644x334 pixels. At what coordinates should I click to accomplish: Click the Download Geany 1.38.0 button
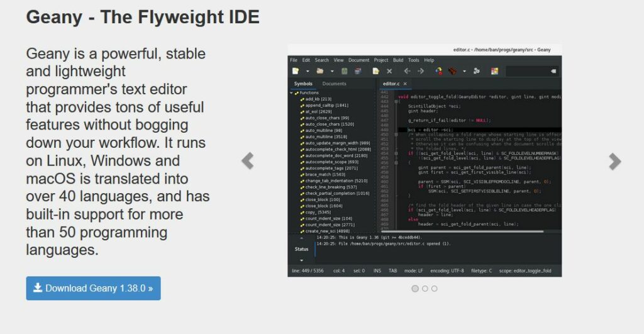click(x=93, y=288)
